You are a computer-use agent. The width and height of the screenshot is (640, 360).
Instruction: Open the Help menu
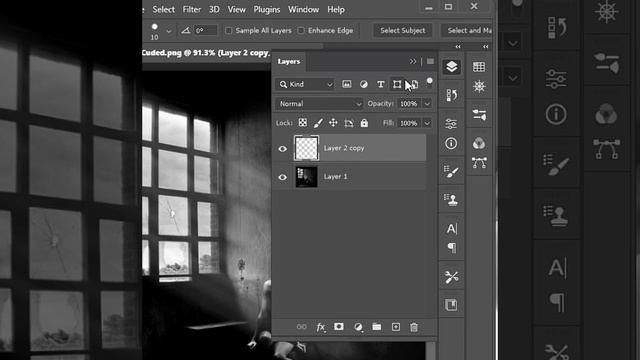point(336,9)
